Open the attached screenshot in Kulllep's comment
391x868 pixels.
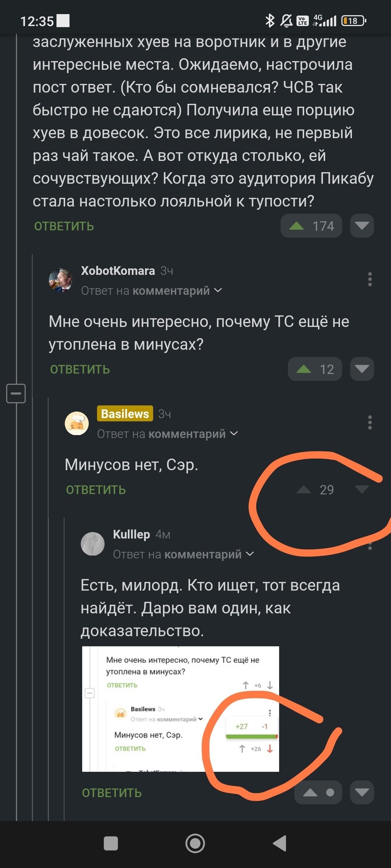pyautogui.click(x=180, y=709)
